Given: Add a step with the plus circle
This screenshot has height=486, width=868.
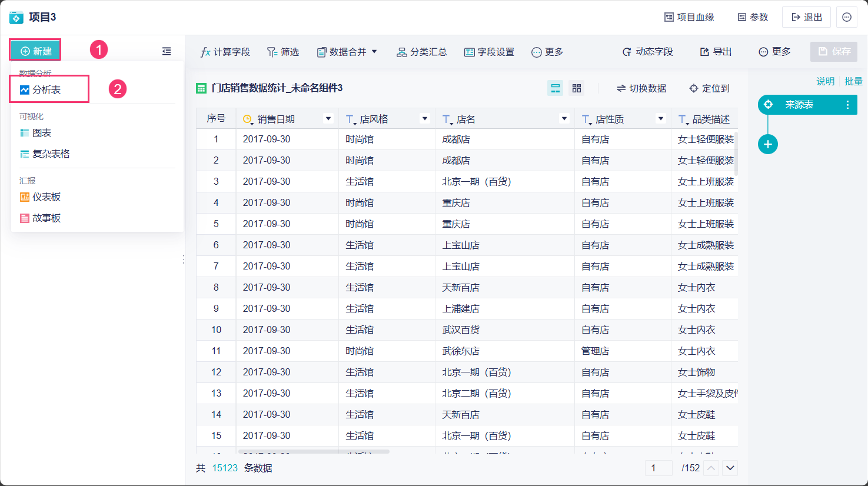Looking at the screenshot, I should click(x=768, y=144).
